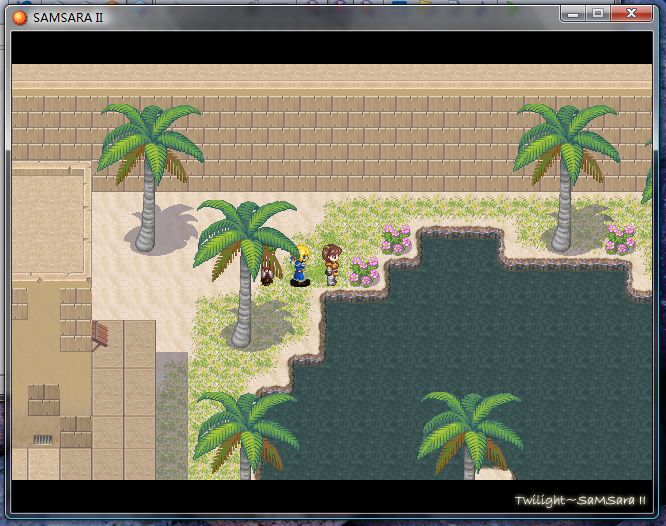This screenshot has width=666, height=526.
Task: Click the orange SAMSARA II title bar icon
Action: point(20,18)
